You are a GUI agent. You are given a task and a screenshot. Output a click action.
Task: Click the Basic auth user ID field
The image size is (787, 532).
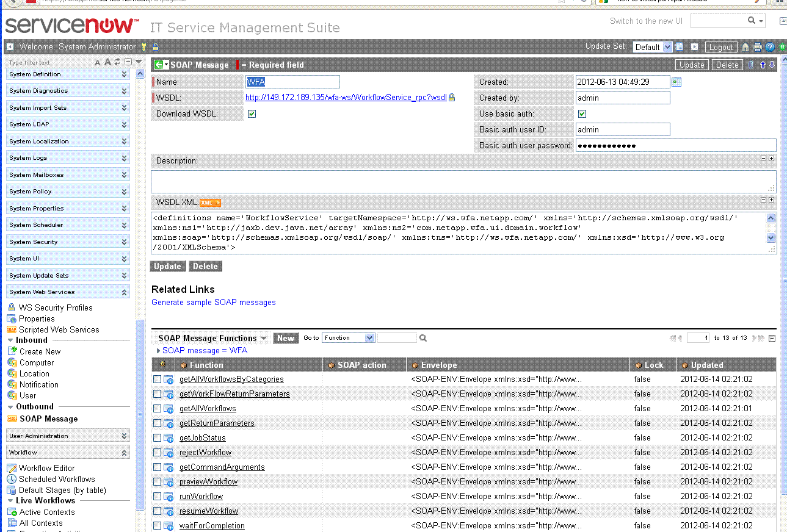(x=622, y=129)
